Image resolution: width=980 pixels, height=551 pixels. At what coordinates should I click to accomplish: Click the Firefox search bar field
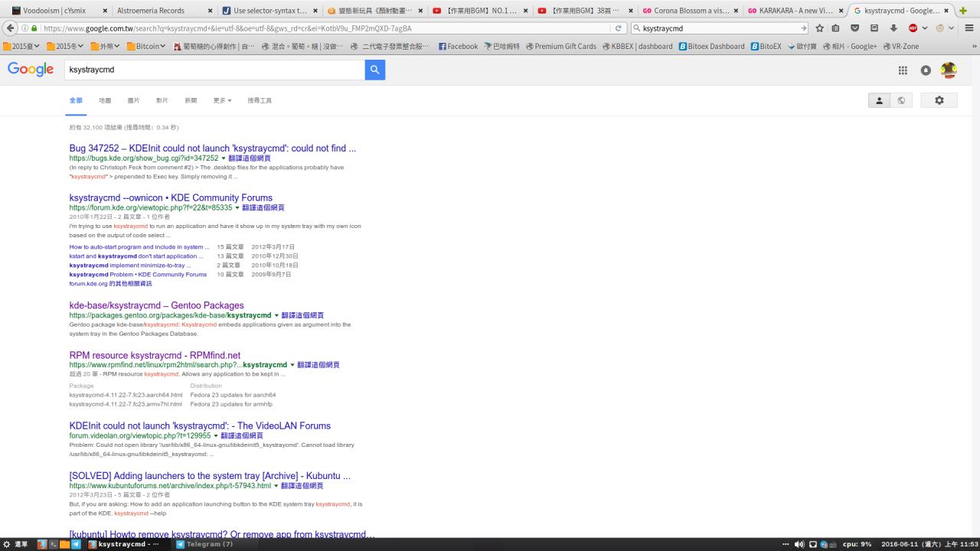point(720,28)
